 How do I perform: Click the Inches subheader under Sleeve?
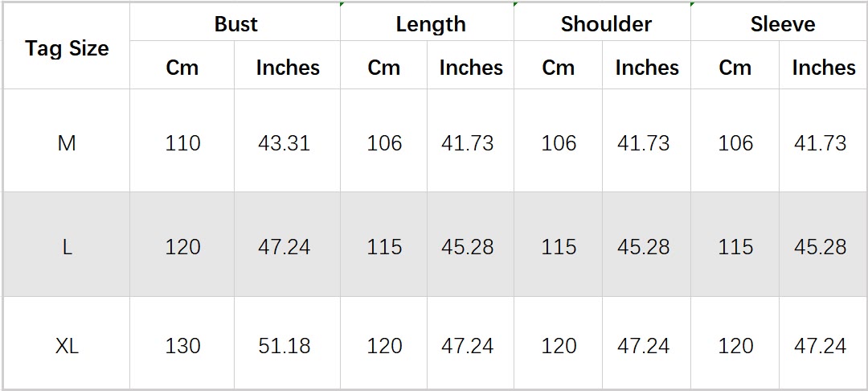click(823, 68)
